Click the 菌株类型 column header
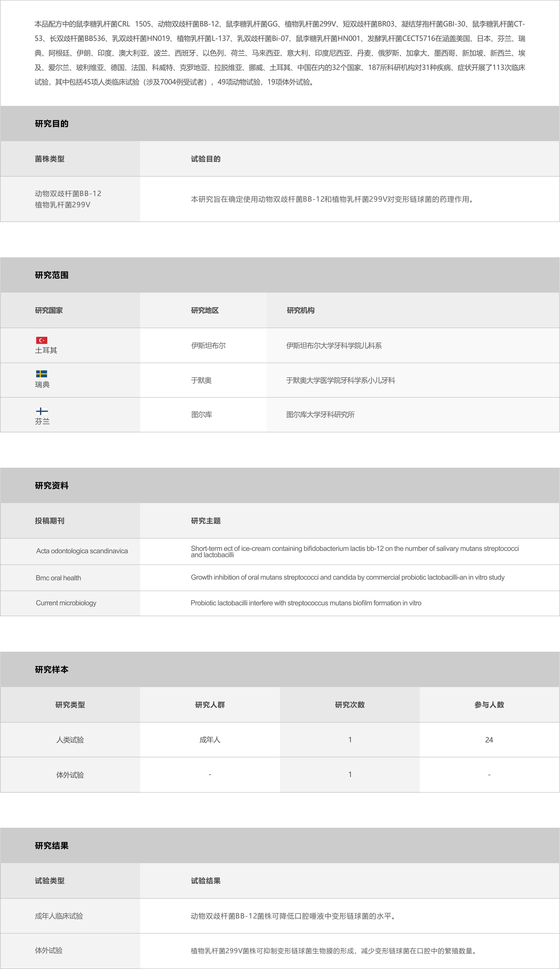This screenshot has width=560, height=969. click(x=50, y=159)
